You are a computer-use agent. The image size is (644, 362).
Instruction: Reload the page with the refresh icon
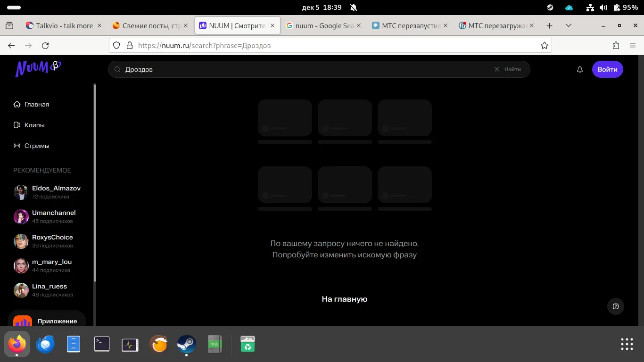coord(45,46)
